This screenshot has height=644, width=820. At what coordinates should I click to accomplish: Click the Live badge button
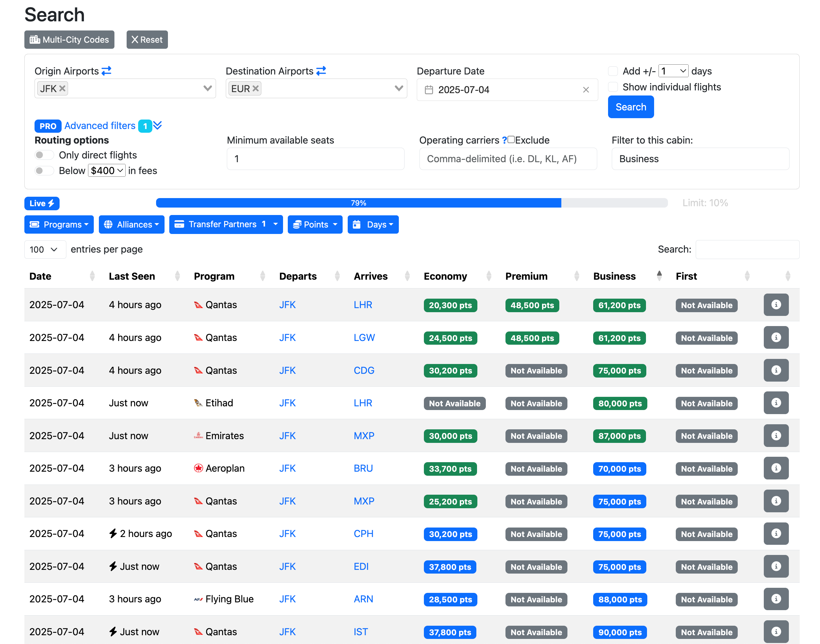click(x=42, y=203)
